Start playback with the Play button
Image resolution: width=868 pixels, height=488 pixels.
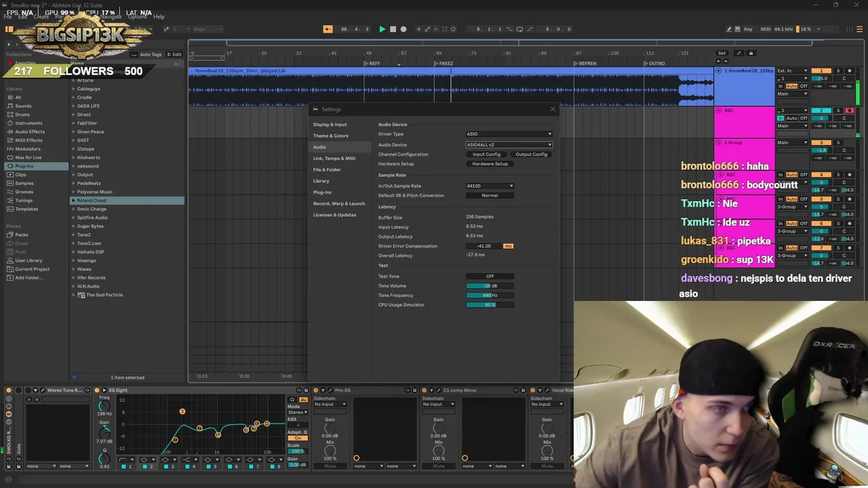point(382,29)
